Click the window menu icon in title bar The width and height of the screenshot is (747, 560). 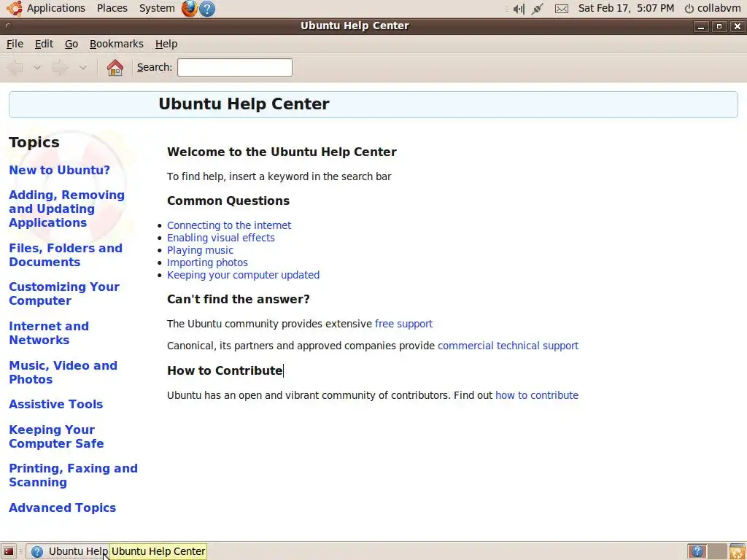point(7,26)
